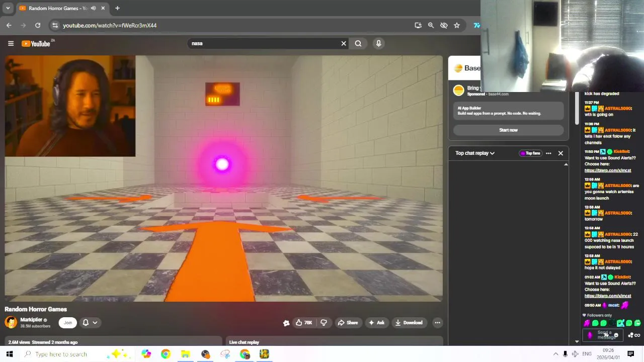Open File Explorer from taskbar

tap(185, 354)
